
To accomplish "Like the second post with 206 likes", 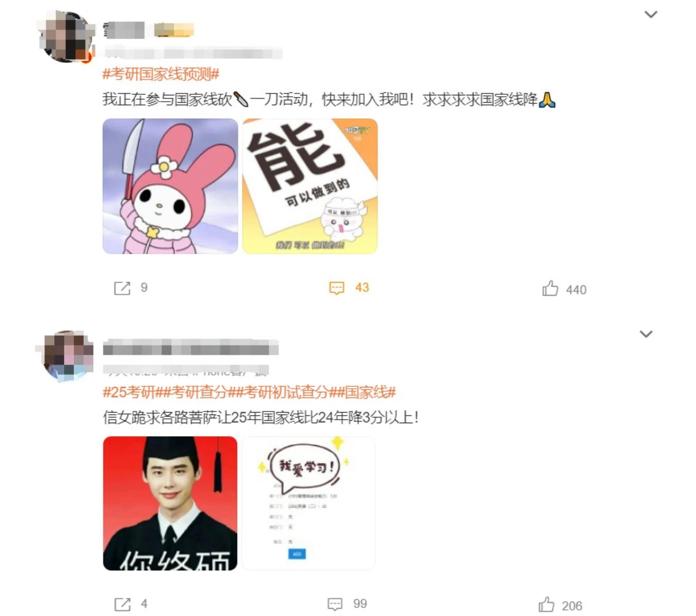I will click(x=546, y=604).
